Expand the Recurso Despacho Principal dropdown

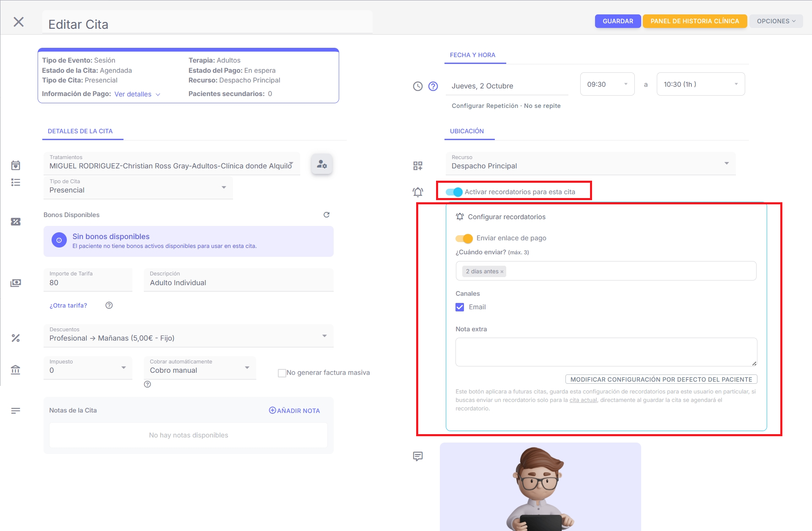point(590,163)
